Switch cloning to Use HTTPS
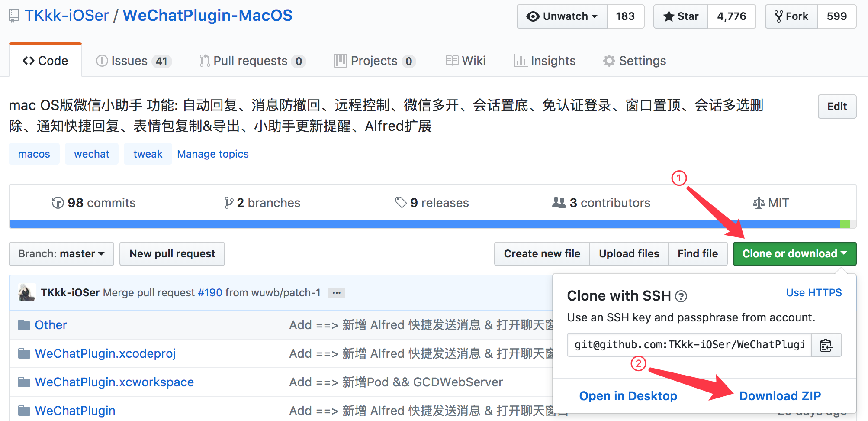 point(814,293)
